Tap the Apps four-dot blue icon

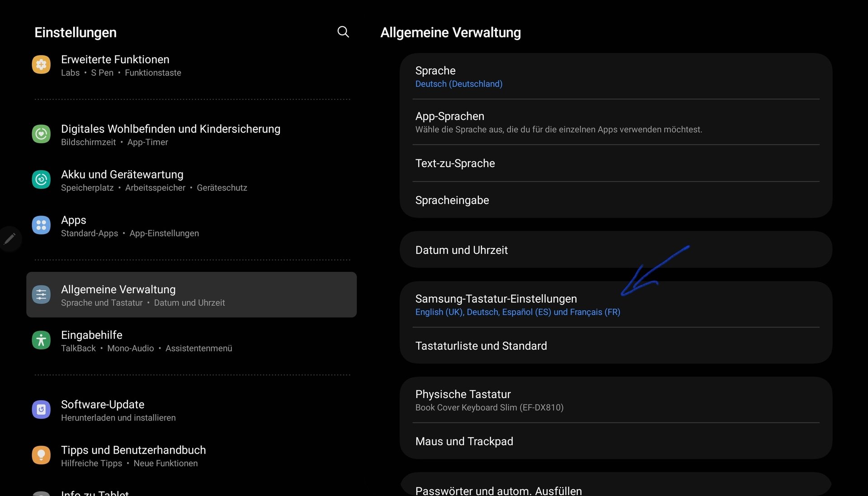(x=41, y=225)
